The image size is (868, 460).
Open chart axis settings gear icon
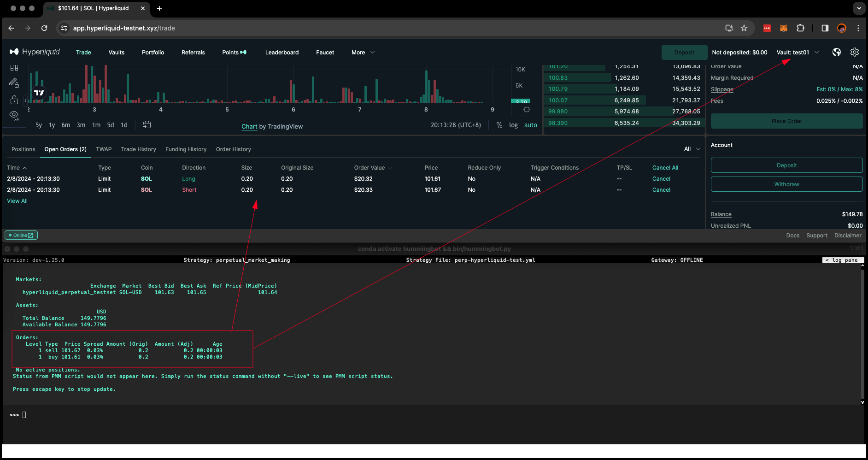(x=527, y=110)
